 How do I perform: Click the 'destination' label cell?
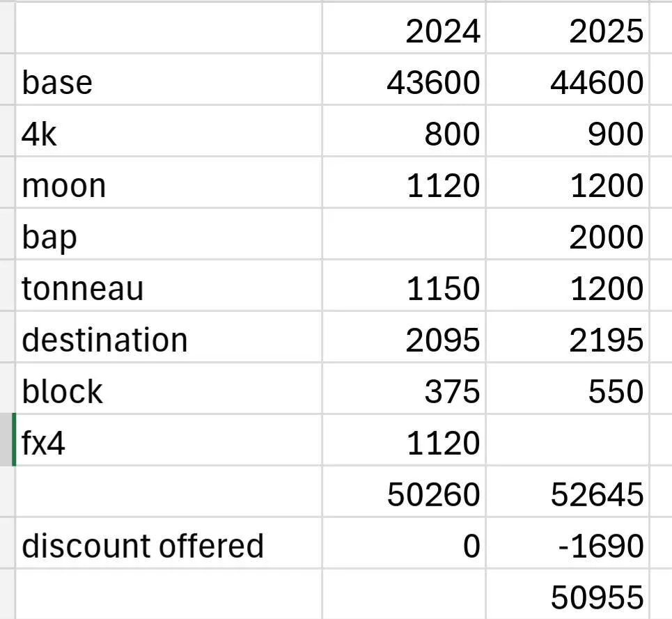click(169, 337)
